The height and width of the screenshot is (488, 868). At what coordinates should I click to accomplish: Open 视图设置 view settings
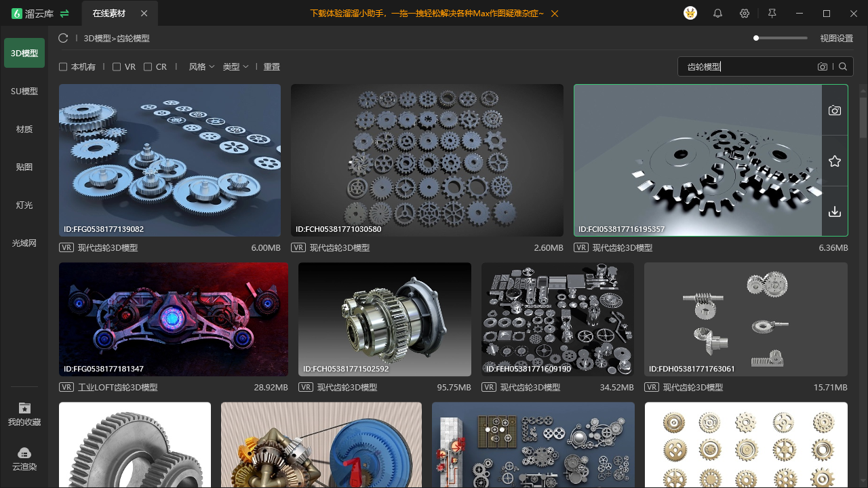(836, 39)
